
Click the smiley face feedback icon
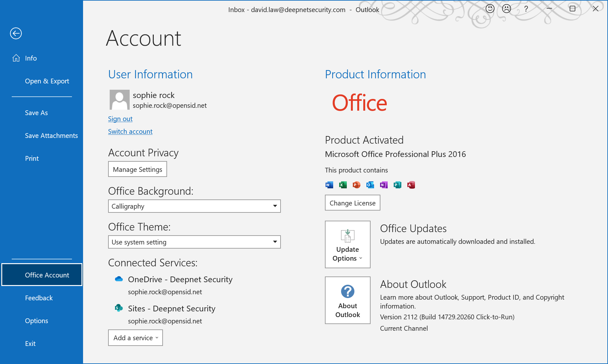click(x=490, y=9)
